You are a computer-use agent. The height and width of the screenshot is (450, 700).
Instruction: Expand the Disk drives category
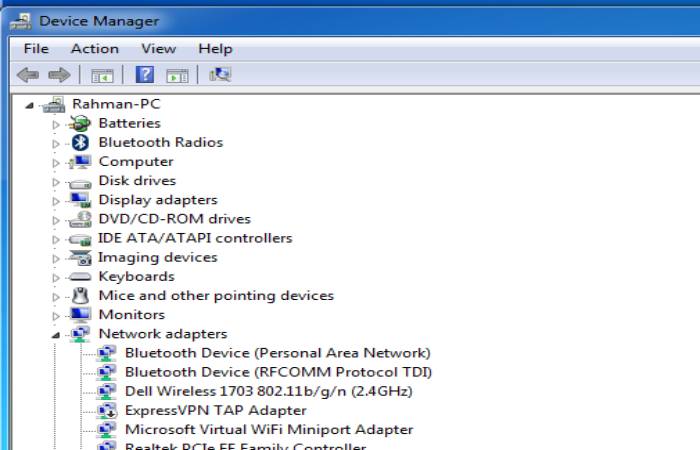click(x=56, y=182)
